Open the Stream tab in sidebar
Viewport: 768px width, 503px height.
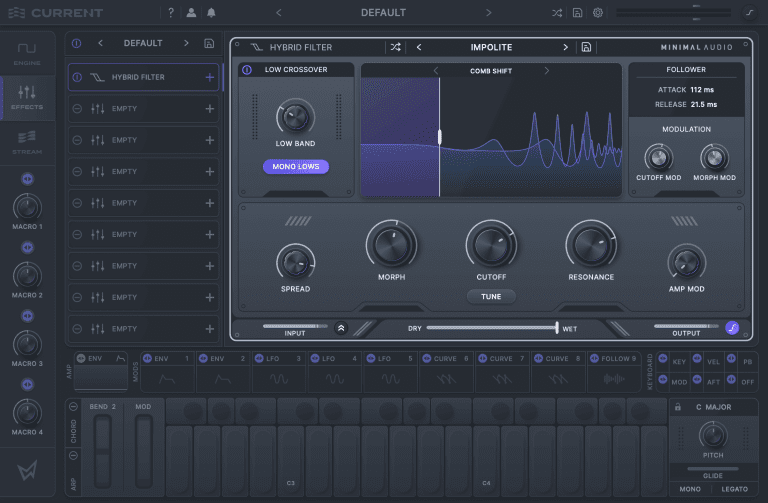pyautogui.click(x=27, y=141)
